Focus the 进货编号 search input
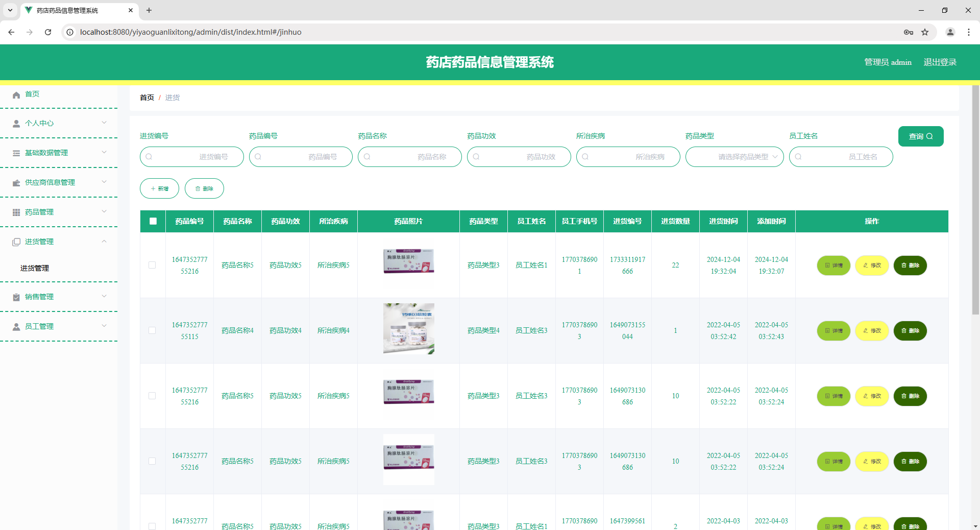Screen dimensions: 980x530 click(x=191, y=157)
